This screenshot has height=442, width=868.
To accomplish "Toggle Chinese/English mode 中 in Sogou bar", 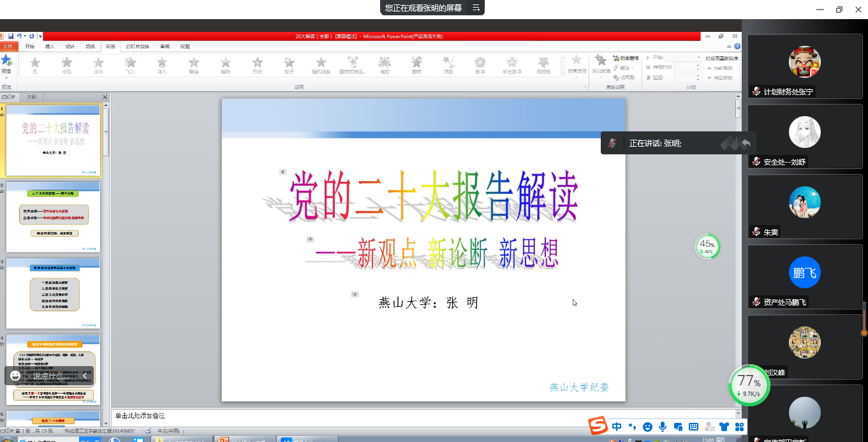I will point(617,427).
